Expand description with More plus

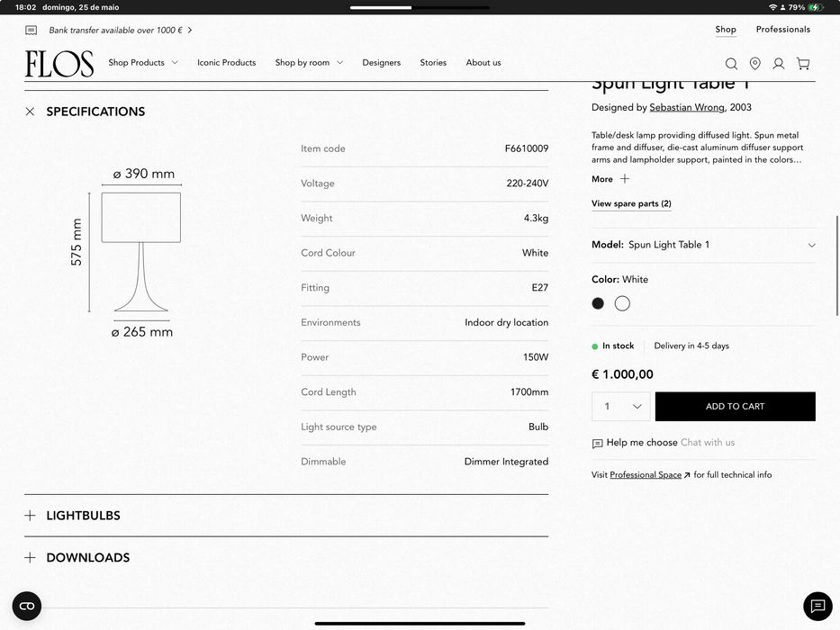coord(610,179)
